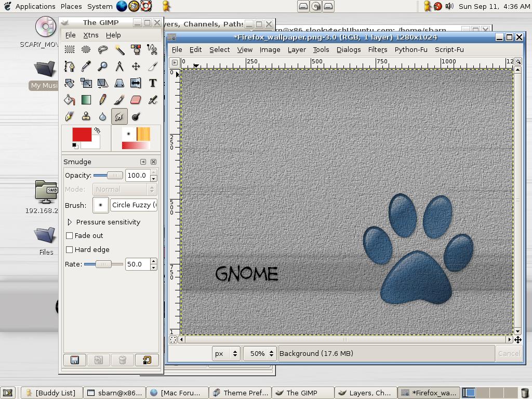
Task: Select the Rotate tool
Action: (70, 83)
